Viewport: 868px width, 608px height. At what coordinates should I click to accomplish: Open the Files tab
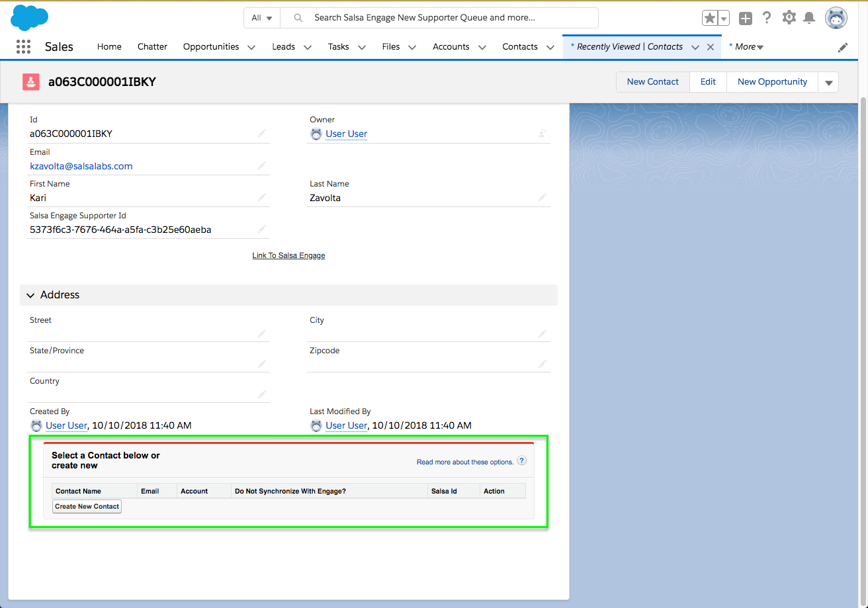click(x=391, y=47)
